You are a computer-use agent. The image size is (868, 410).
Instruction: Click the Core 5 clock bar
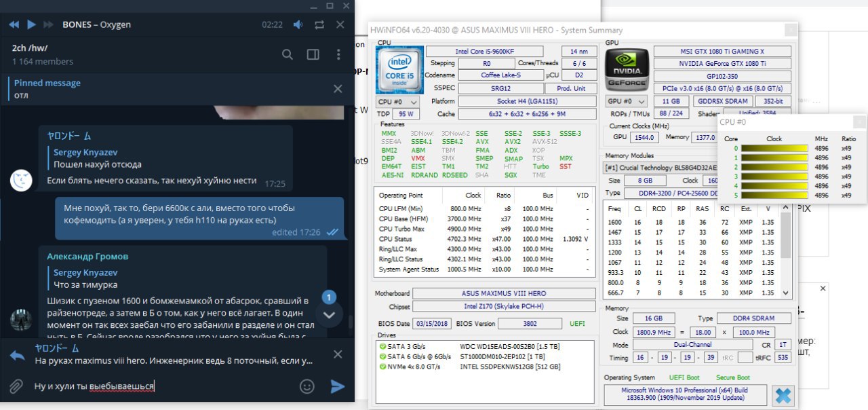pos(774,195)
